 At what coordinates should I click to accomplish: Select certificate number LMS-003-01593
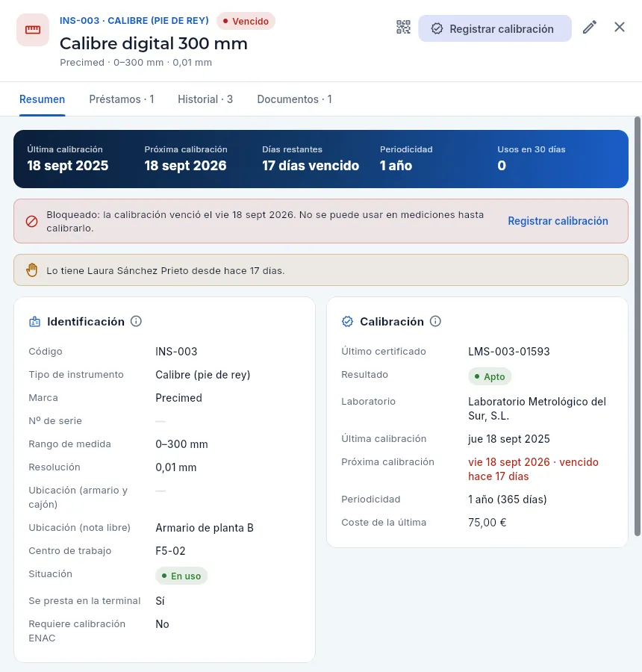[508, 352]
